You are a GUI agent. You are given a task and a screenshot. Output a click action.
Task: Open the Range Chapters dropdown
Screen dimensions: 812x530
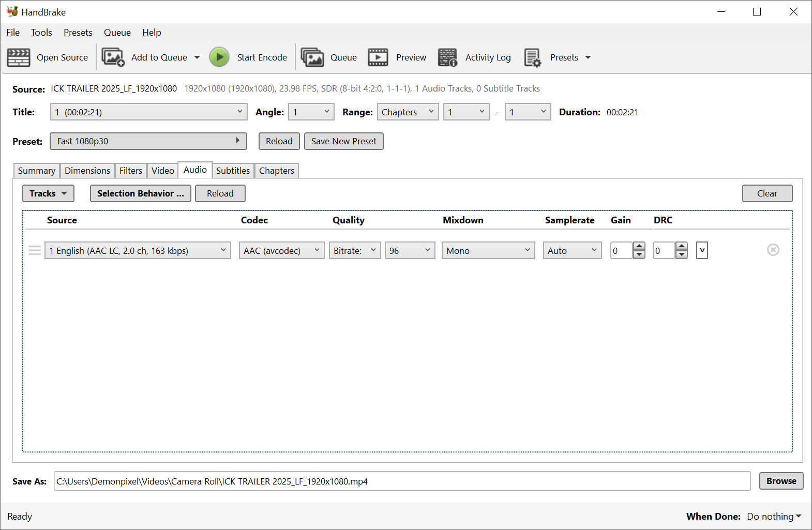coord(408,112)
